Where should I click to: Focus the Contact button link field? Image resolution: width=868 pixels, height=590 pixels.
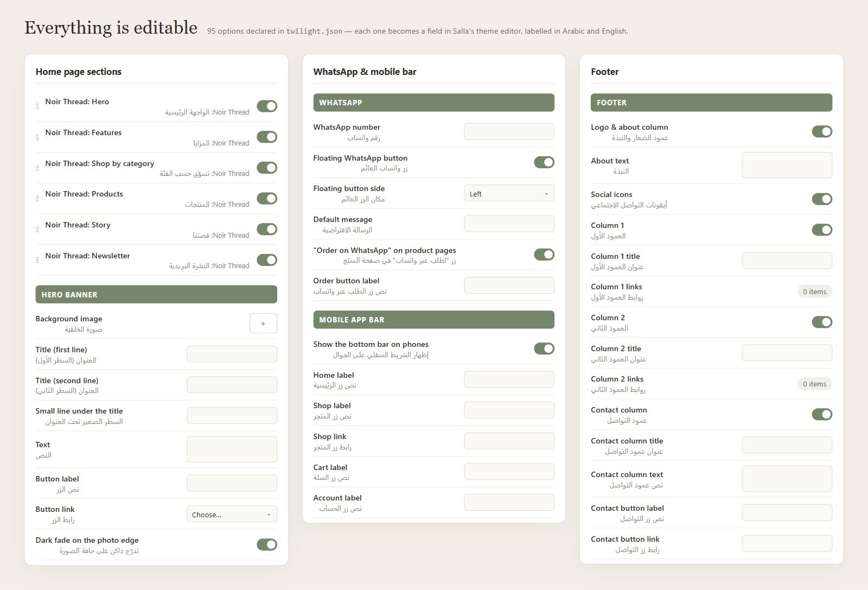pos(787,543)
